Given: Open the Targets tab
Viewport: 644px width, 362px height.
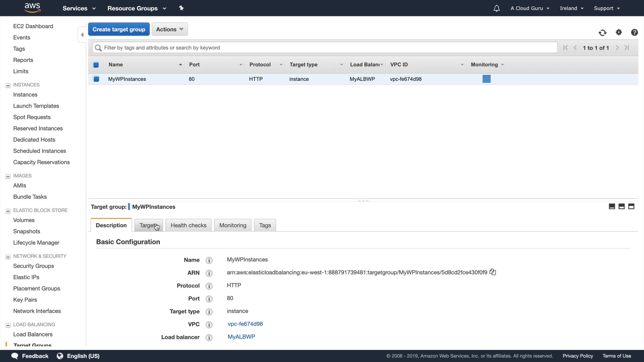Looking at the screenshot, I should coord(148,226).
